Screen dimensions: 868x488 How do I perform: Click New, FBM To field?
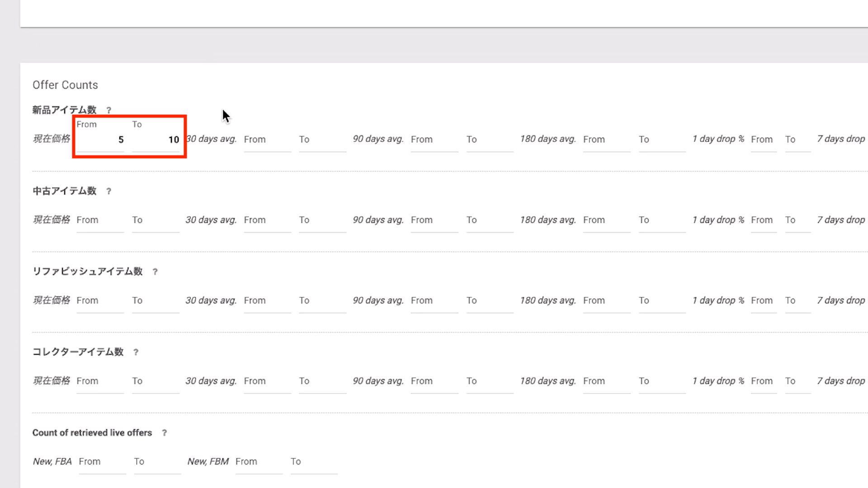pos(314,462)
